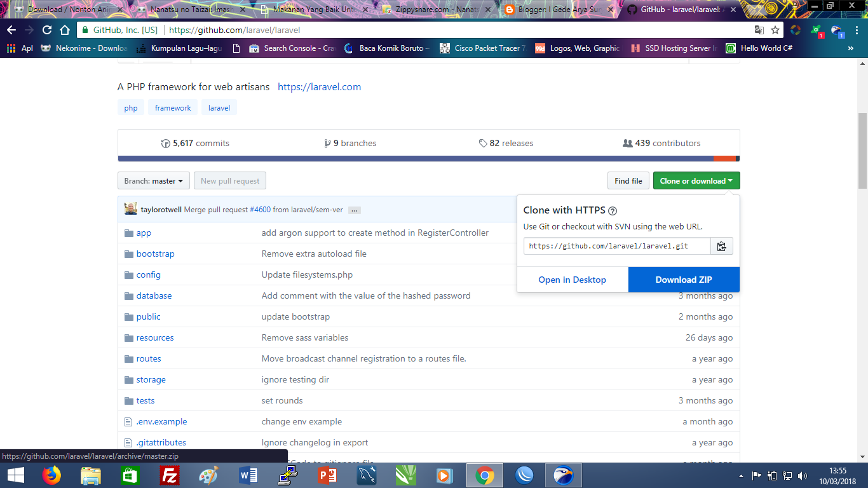Screen dimensions: 868x488
Task: Open pull request #4600 link
Action: [260, 210]
